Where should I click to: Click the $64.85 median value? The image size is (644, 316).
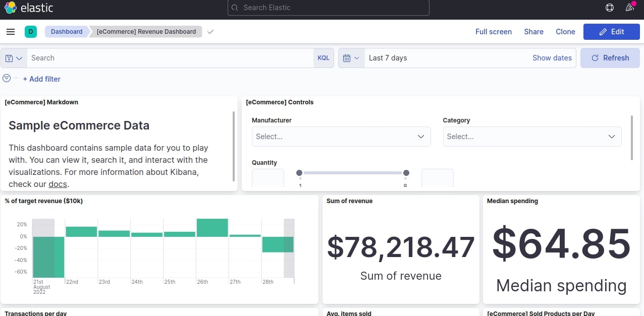562,244
